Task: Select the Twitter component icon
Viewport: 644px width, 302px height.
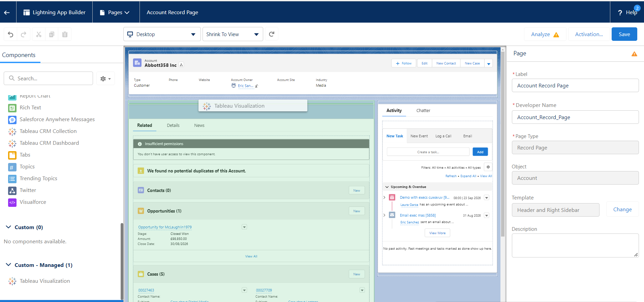Action: click(12, 191)
